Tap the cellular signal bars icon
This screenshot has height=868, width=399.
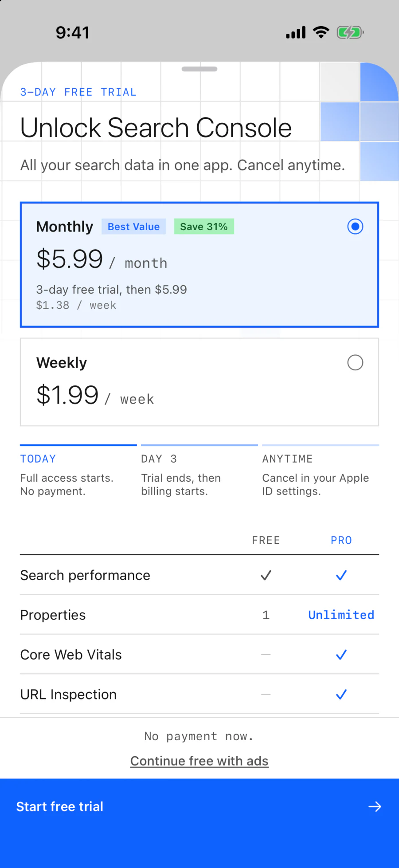click(x=296, y=33)
